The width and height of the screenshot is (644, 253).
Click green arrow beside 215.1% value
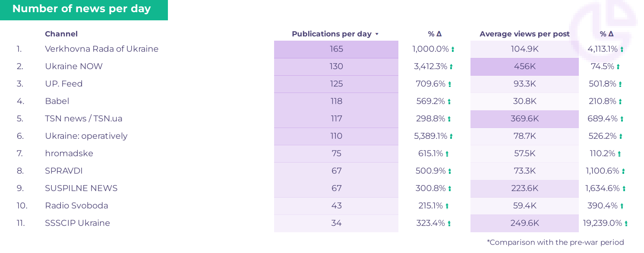click(x=447, y=206)
